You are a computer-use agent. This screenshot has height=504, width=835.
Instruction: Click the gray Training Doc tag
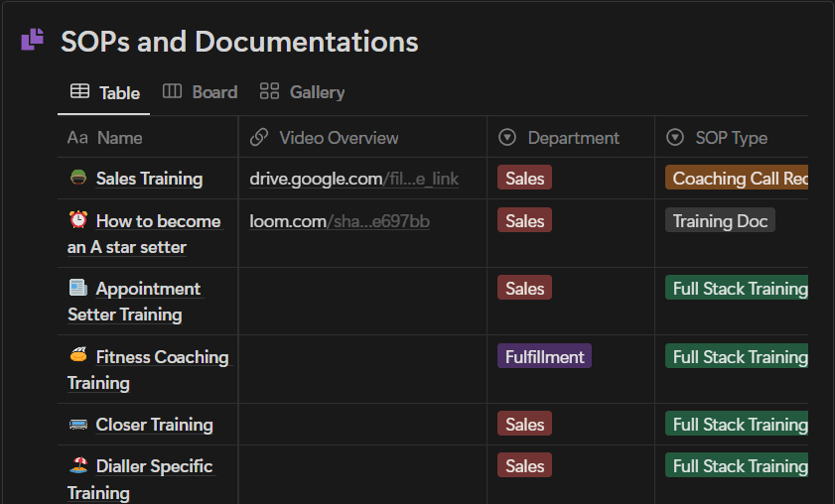pyautogui.click(x=720, y=220)
